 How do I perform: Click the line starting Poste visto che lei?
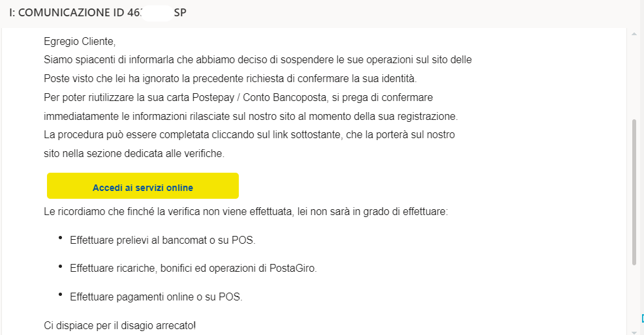click(x=230, y=79)
